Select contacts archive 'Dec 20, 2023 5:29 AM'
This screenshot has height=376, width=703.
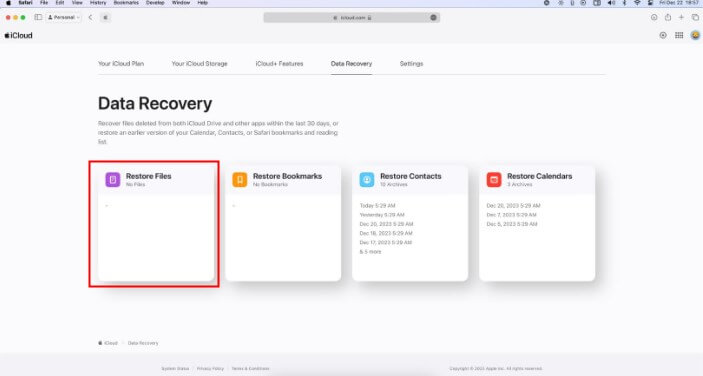pos(386,224)
